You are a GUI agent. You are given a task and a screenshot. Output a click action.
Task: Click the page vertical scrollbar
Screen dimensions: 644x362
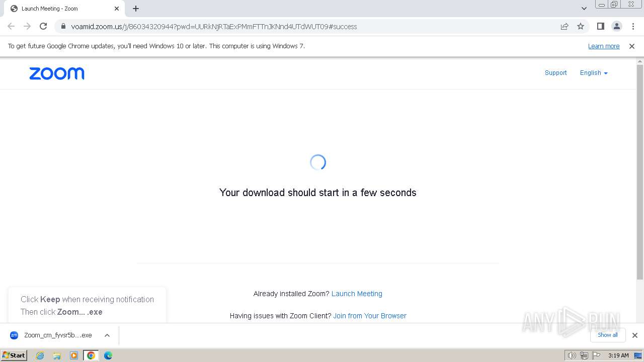tap(640, 171)
